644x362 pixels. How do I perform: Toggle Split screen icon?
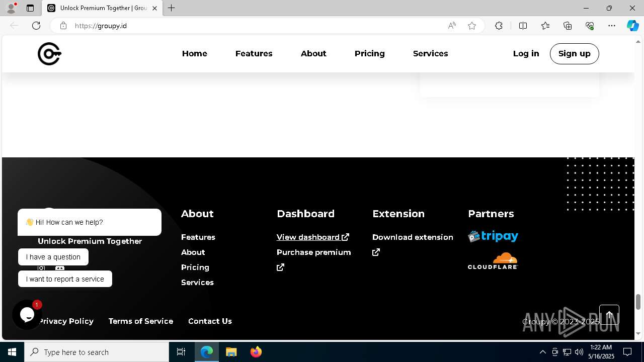[523, 26]
